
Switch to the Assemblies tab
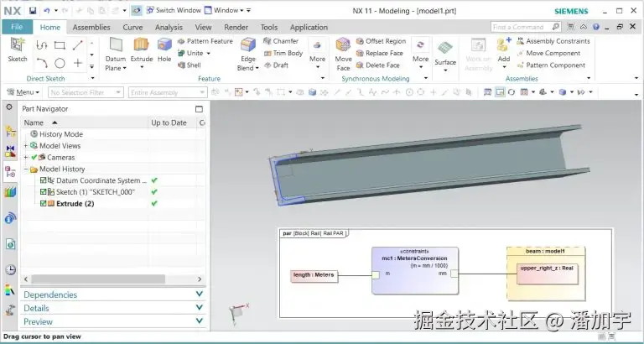[91, 28]
